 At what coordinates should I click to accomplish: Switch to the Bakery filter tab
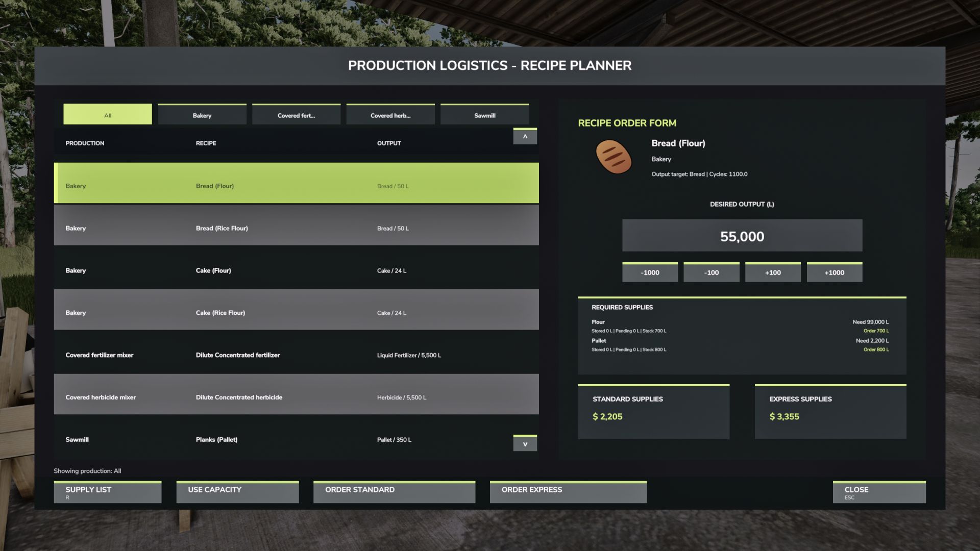pyautogui.click(x=202, y=114)
